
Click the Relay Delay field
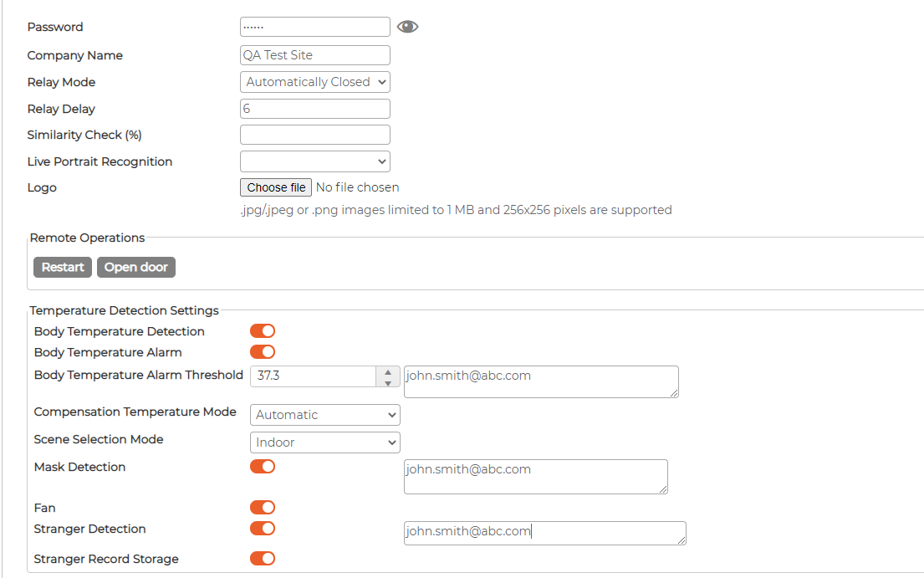pos(315,109)
